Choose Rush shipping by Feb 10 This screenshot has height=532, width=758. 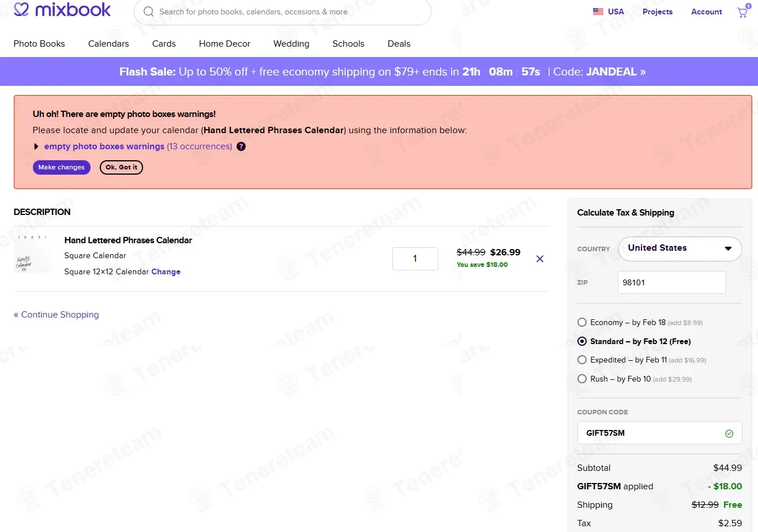pyautogui.click(x=582, y=379)
